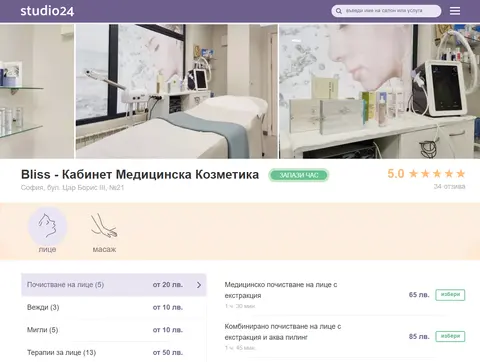Select the лице face category icon
This screenshot has height=362, width=480.
pyautogui.click(x=47, y=230)
